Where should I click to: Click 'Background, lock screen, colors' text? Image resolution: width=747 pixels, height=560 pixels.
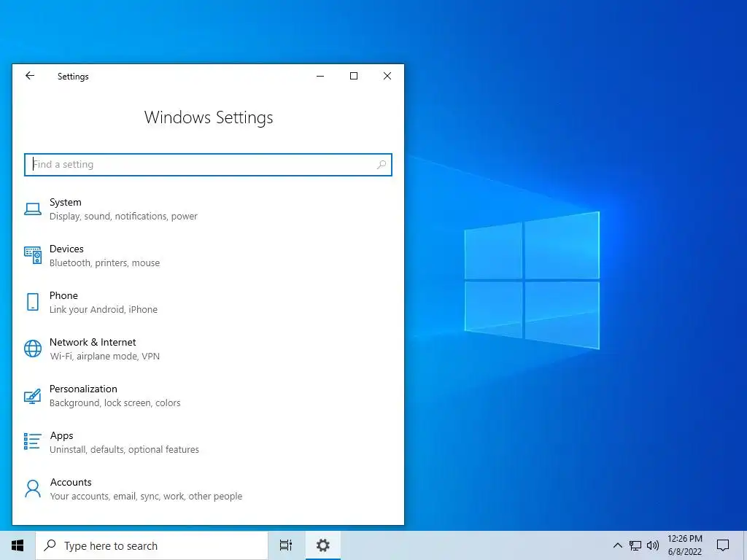(115, 402)
